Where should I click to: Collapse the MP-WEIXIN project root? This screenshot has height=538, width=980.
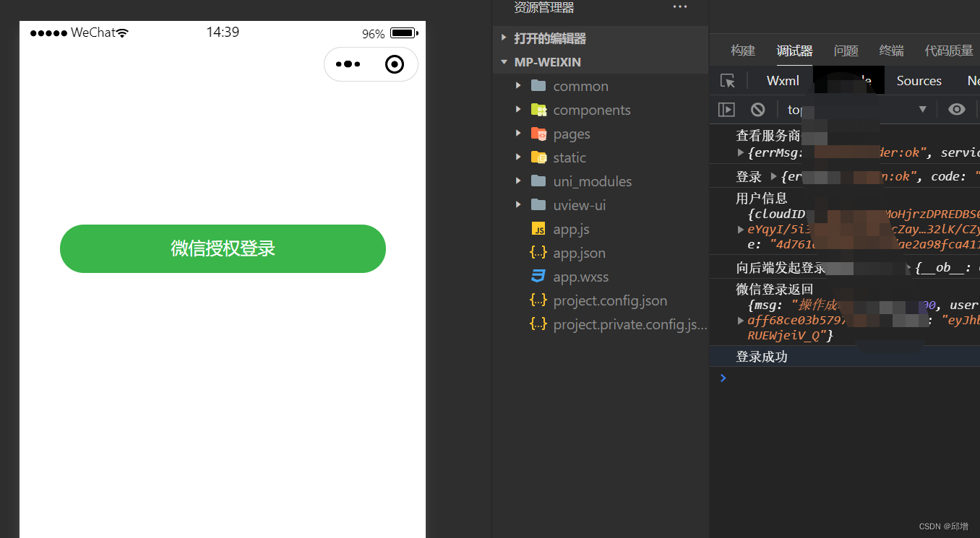click(x=504, y=62)
